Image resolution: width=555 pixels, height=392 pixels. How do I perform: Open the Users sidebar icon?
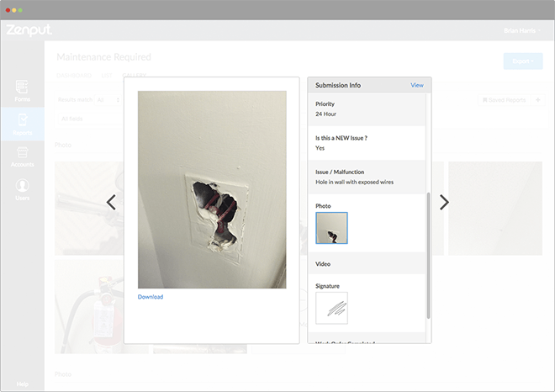click(22, 190)
